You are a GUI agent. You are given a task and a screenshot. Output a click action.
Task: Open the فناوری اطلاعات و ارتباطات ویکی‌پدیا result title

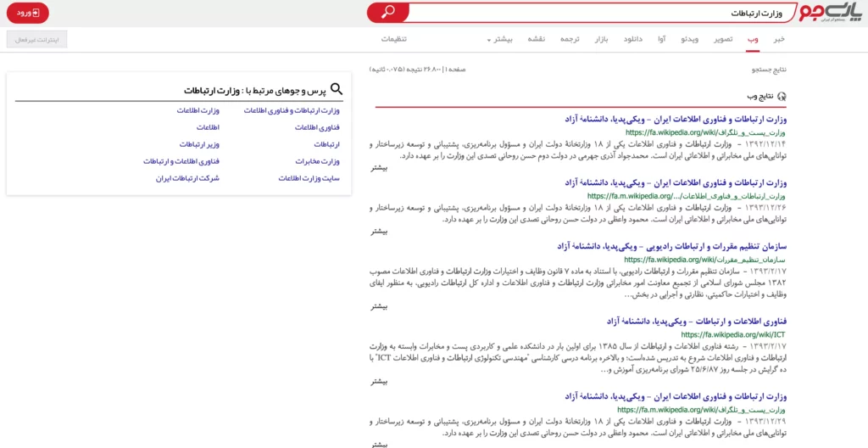tap(697, 321)
